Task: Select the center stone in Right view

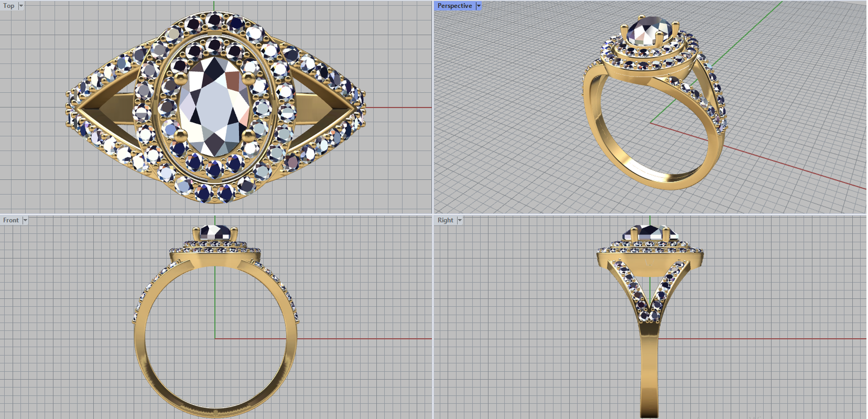Action: point(649,232)
